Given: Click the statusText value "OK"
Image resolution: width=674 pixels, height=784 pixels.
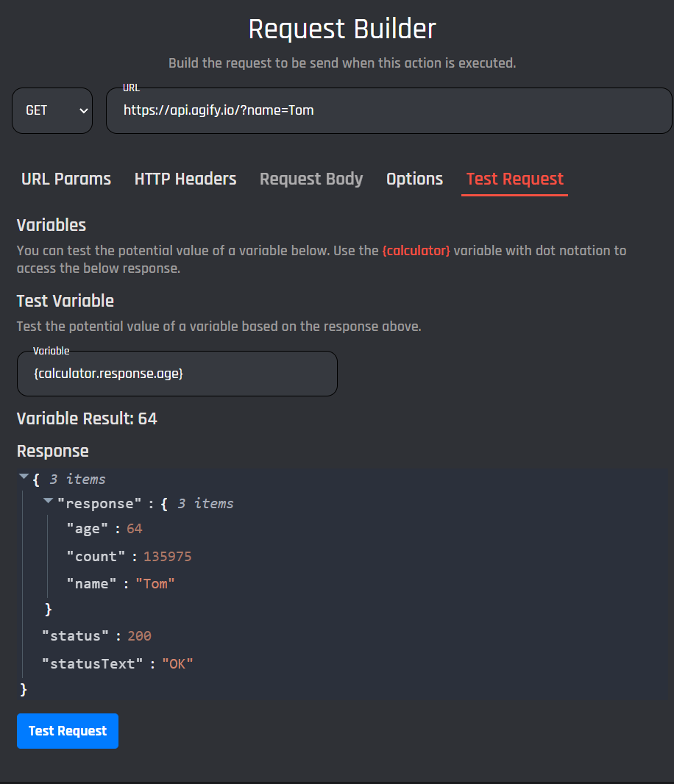Looking at the screenshot, I should click(x=177, y=664).
